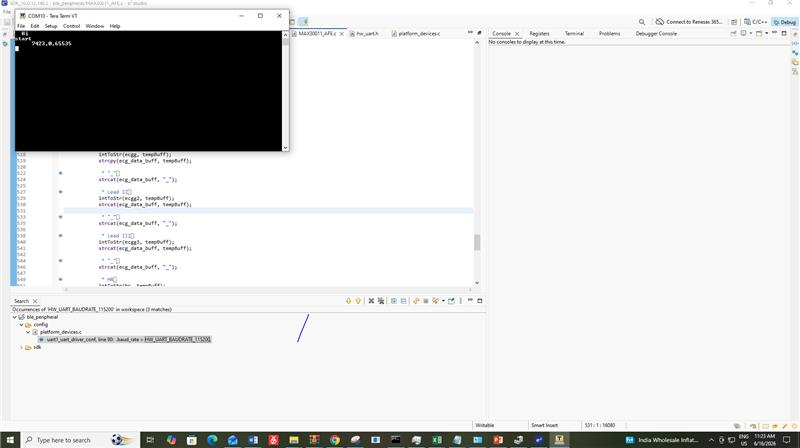800x448 pixels.
Task: Switch to the Debug perspective
Action: (784, 22)
